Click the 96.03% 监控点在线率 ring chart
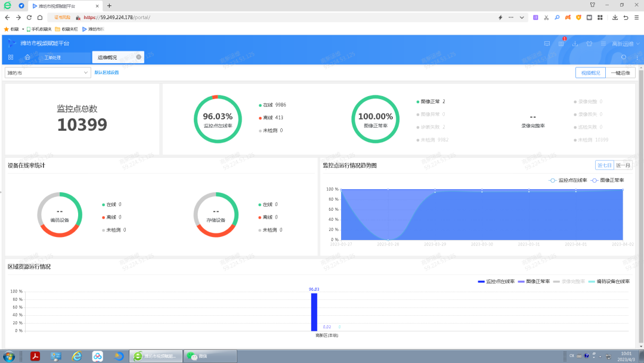The height and width of the screenshot is (363, 644). [218, 119]
